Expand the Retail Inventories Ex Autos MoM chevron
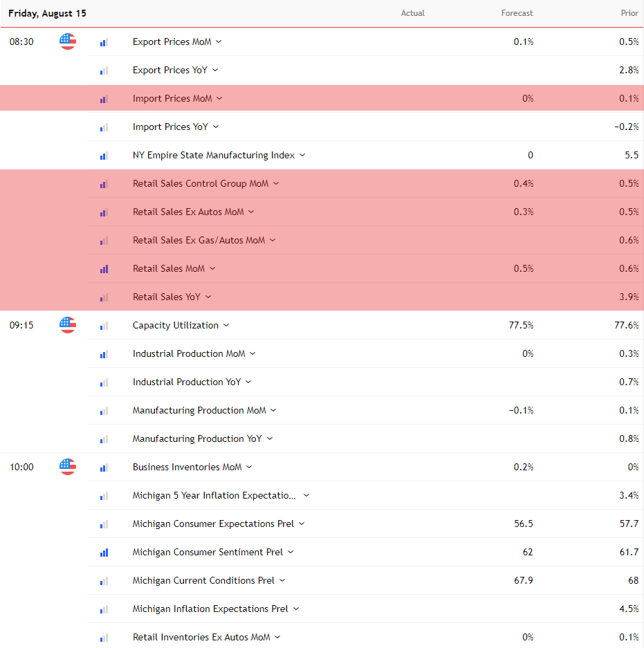 pos(277,637)
